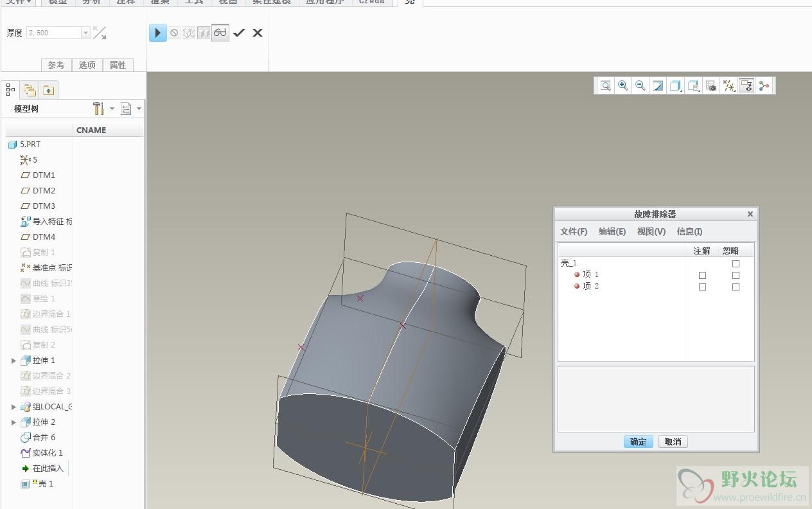Select 合并 6 feature in tree
812x509 pixels.
point(38,437)
